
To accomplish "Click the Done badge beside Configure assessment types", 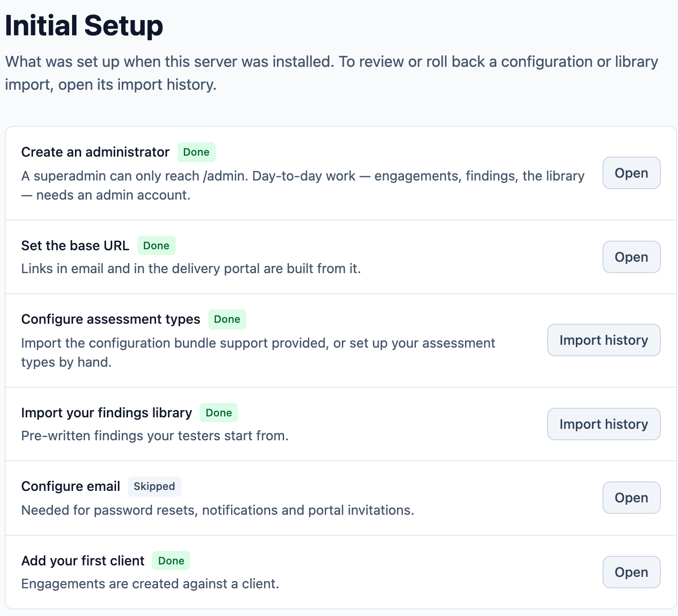I will (227, 319).
